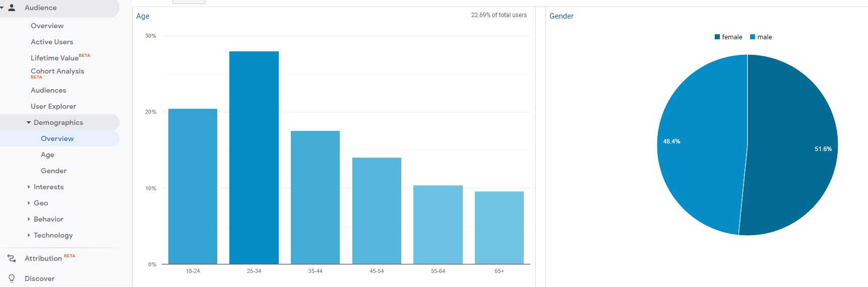Expand the Technology section arrow
This screenshot has height=287, width=868.
tap(29, 235)
